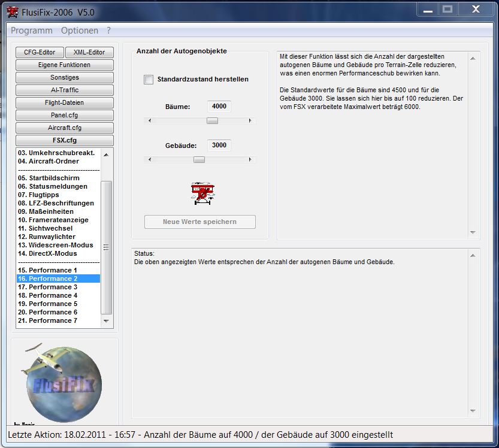Click the function list scrollbar up arrow

pos(106,155)
